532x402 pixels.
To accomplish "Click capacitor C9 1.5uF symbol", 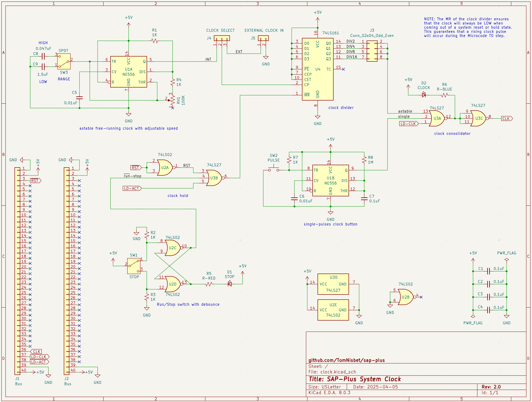I will (x=43, y=67).
